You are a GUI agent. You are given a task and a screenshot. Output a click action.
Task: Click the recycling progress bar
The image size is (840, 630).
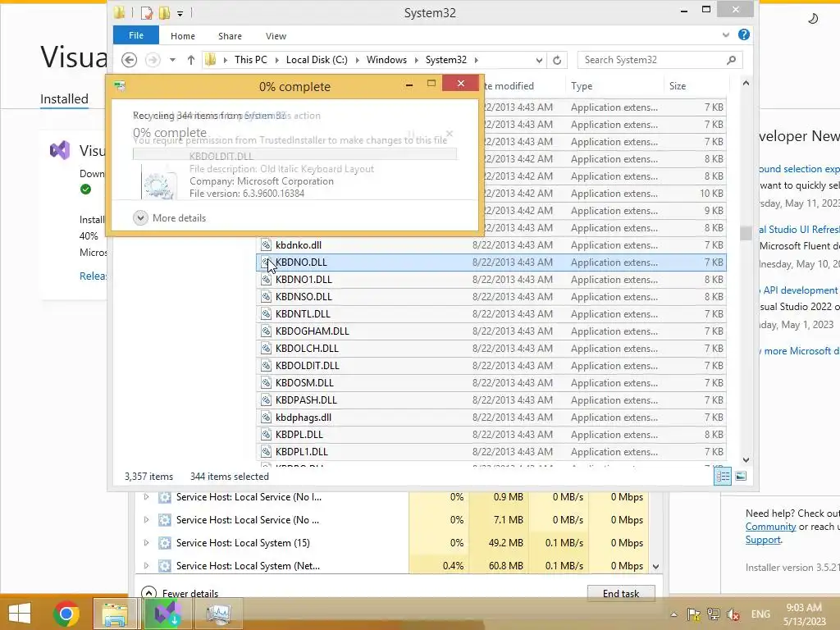tap(294, 155)
